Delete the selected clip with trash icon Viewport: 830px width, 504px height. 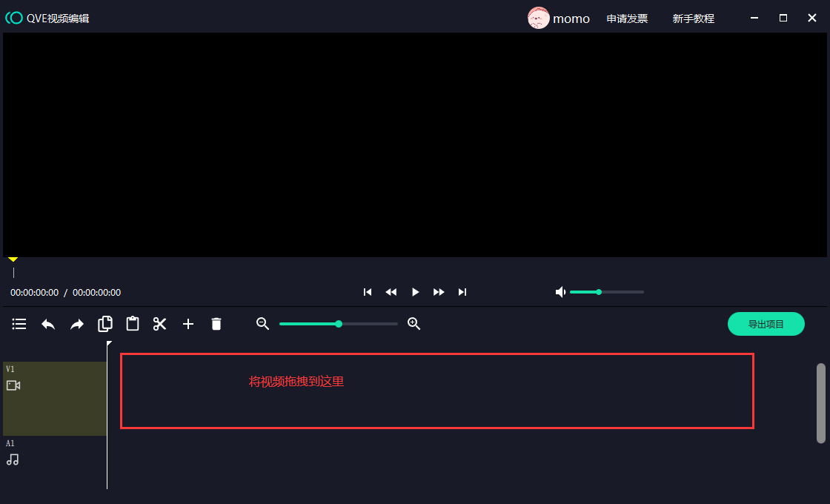click(216, 324)
